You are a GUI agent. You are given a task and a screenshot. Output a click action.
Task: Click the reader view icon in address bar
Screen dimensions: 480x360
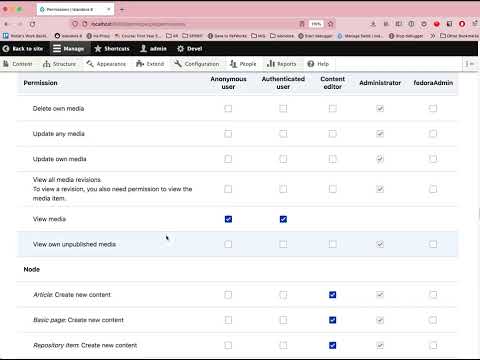pos(302,24)
